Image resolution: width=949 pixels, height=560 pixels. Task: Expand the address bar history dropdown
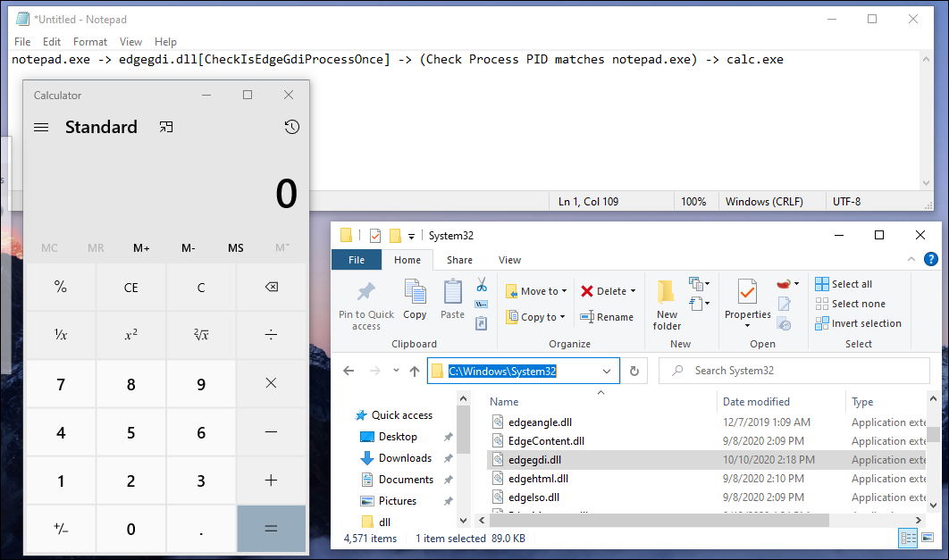(607, 372)
